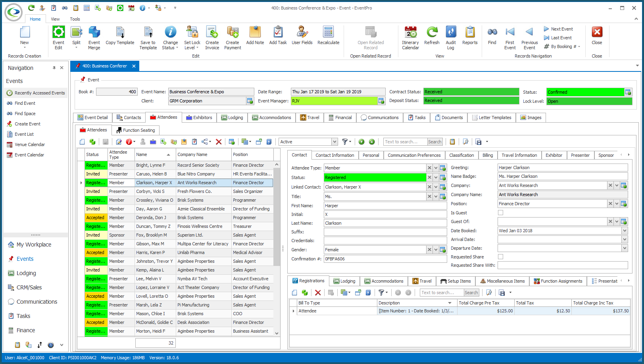The height and width of the screenshot is (364, 644).
Task: Expand the Gender dropdown
Action: click(x=436, y=250)
